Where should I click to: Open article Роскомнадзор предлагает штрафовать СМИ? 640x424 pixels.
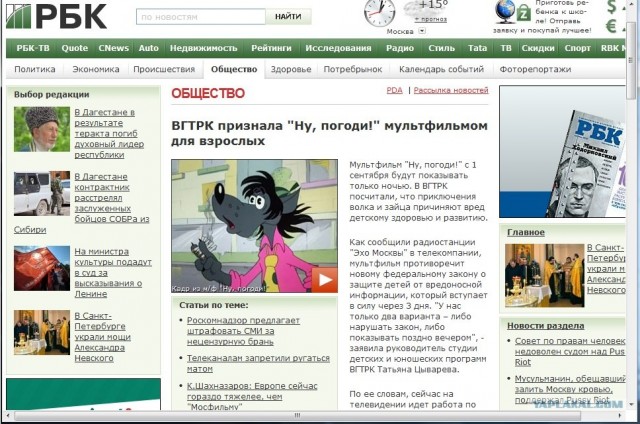(x=243, y=331)
